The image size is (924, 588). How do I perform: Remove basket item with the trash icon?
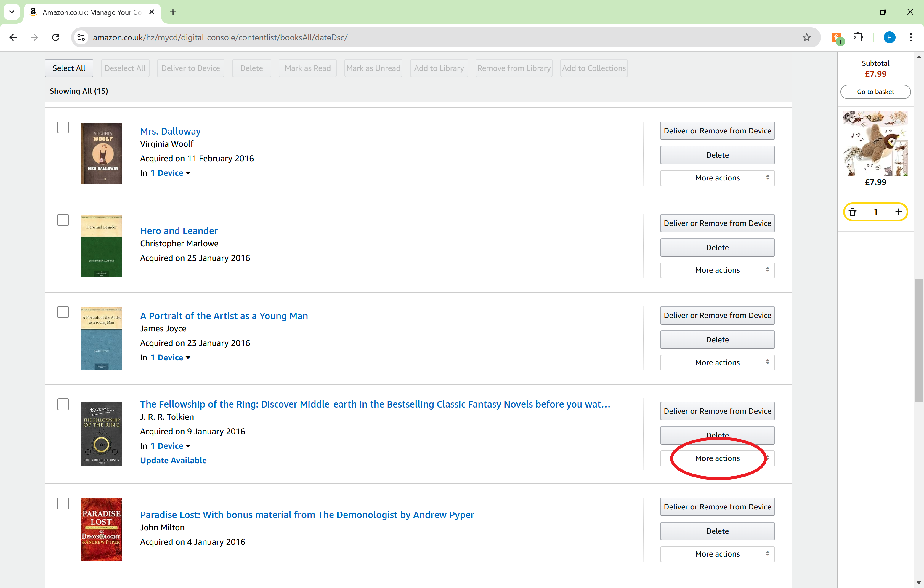coord(853,212)
